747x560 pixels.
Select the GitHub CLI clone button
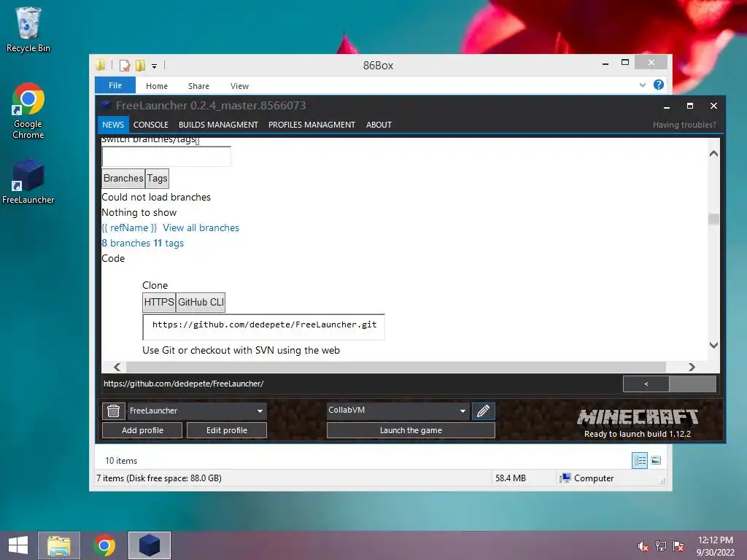[201, 302]
